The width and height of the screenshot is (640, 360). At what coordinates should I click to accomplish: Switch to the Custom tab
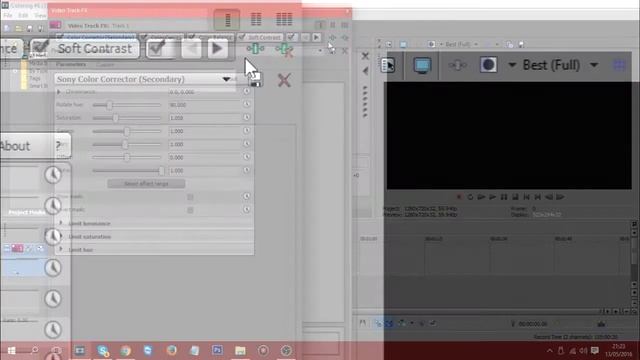[x=105, y=64]
